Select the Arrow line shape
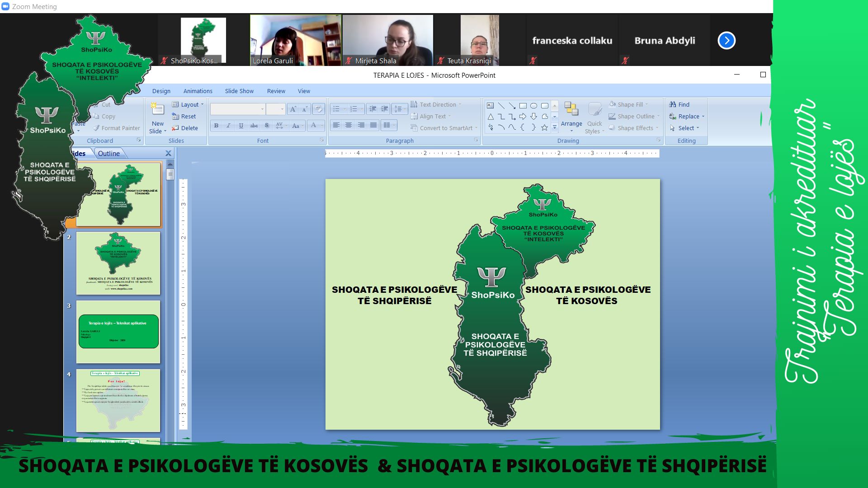 [512, 106]
